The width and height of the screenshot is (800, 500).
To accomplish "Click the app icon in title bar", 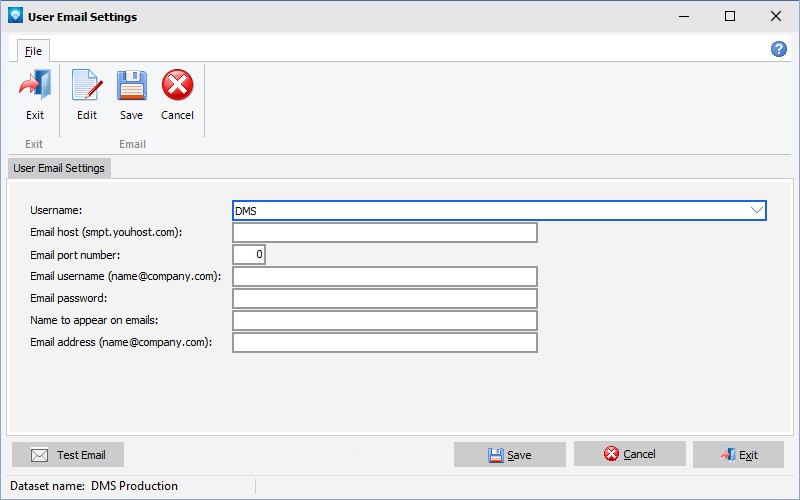I will tap(15, 16).
